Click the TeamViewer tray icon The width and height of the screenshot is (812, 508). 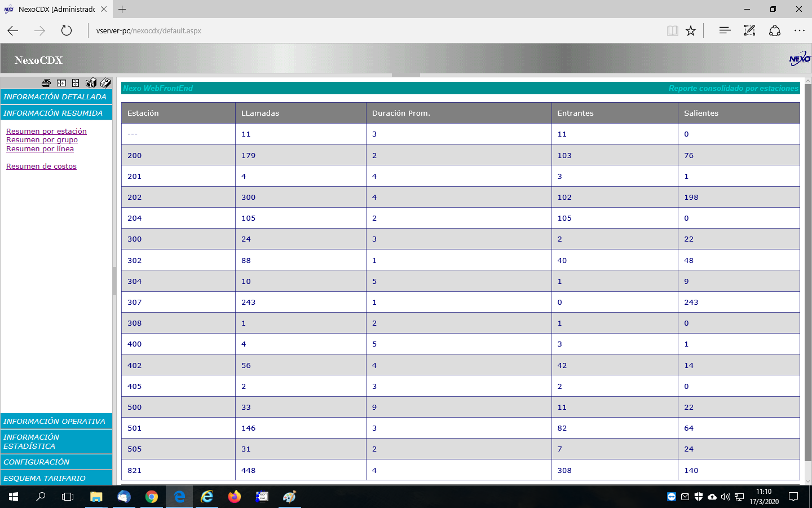click(671, 497)
